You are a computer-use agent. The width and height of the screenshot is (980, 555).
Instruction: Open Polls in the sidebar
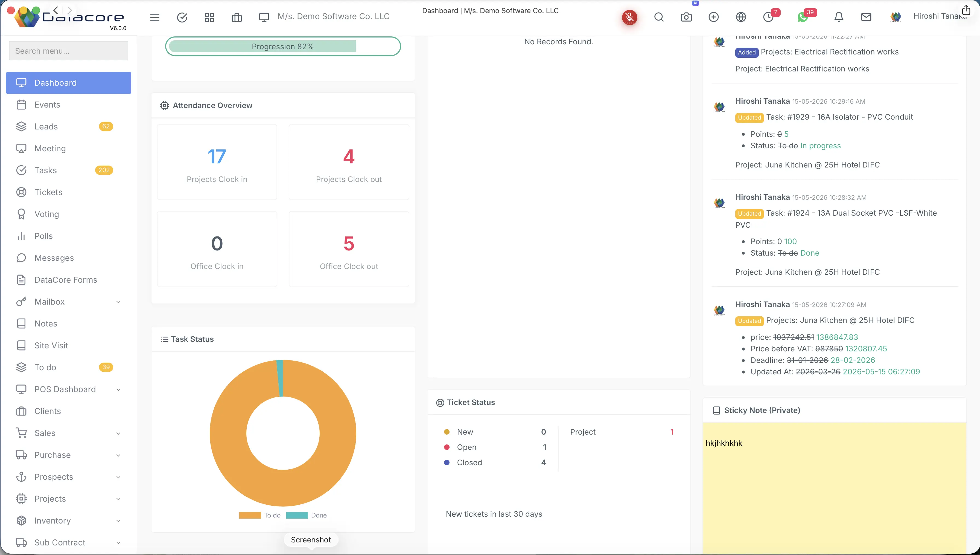tap(69, 236)
